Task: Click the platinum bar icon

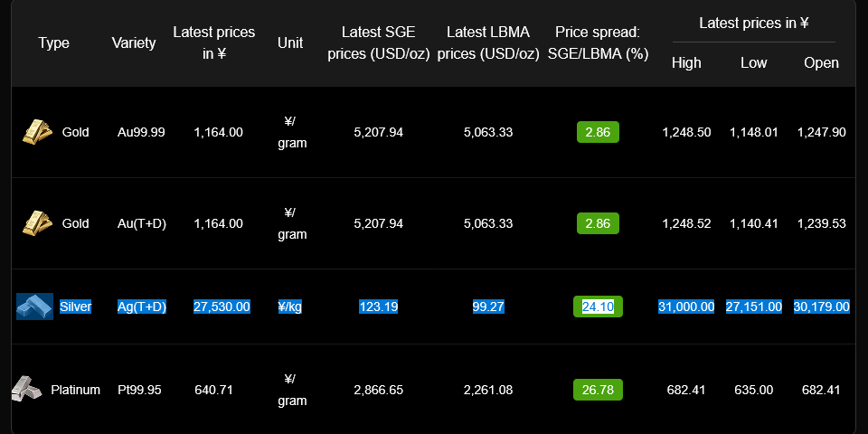Action: pos(26,390)
